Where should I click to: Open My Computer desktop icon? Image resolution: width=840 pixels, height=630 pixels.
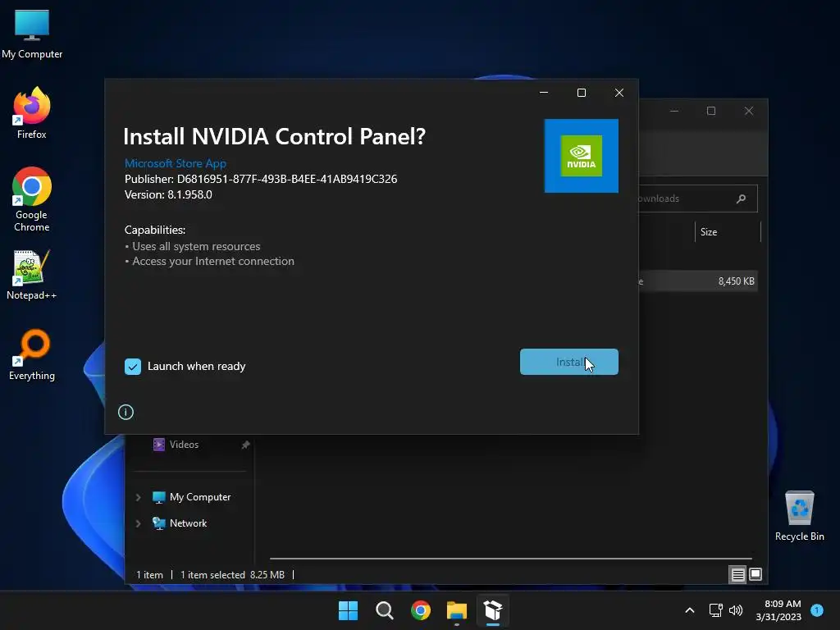click(32, 34)
